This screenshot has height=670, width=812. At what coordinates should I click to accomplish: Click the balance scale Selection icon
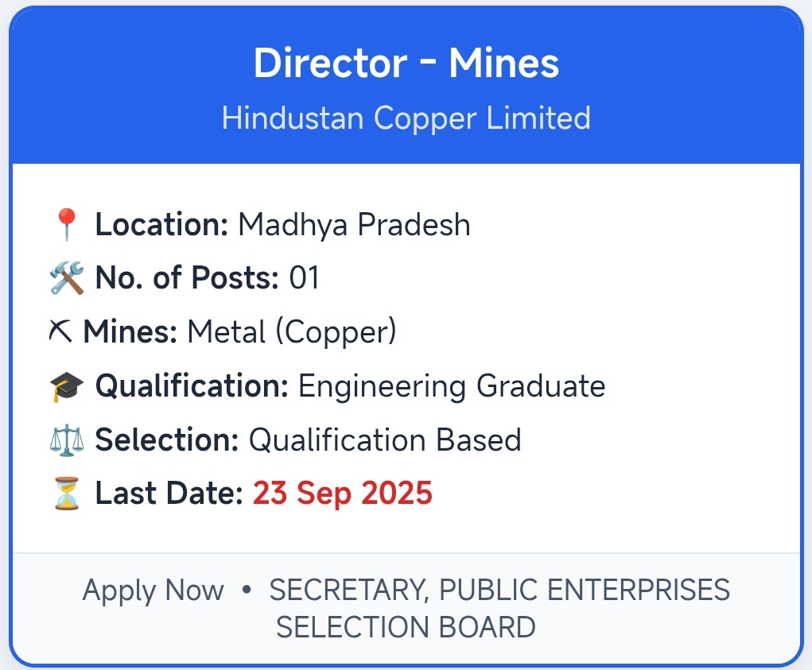[66, 440]
